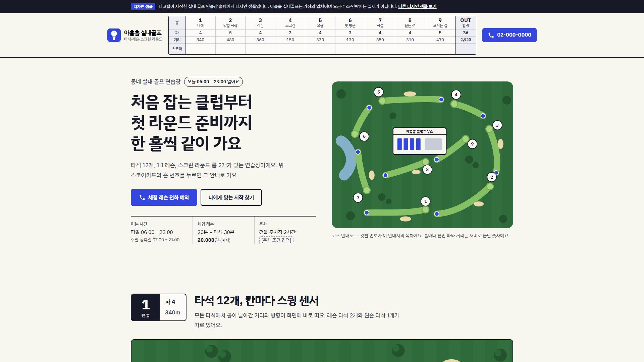
Task: Click the 디자인 샘플 badge
Action: click(143, 6)
